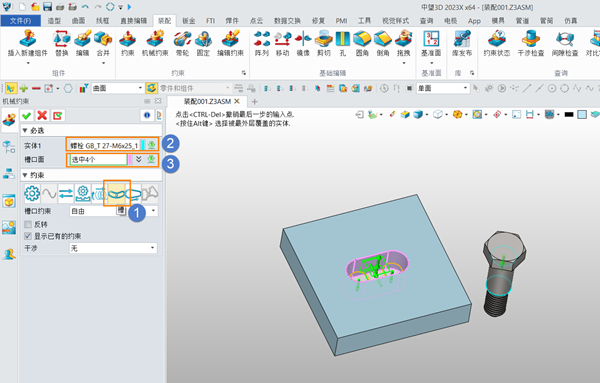Select the slot (槽口) constraint type icon
Screen dimensions: 600x383
[x=116, y=194]
